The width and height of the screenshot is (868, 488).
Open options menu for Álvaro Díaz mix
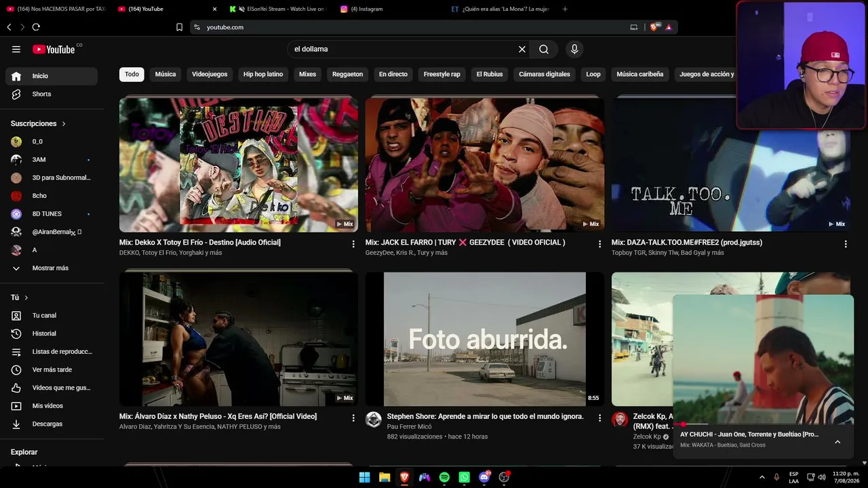tap(353, 418)
